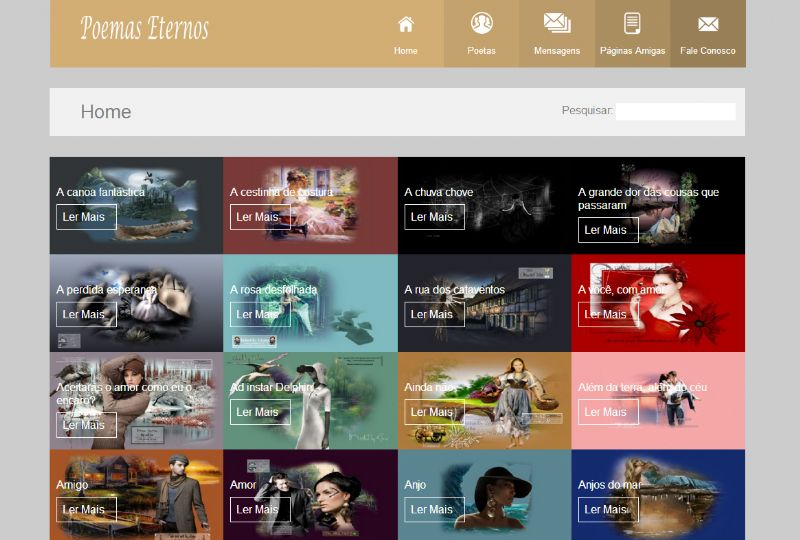800x540 pixels.
Task: Click the Mensagens envelopes icon
Action: [557, 23]
